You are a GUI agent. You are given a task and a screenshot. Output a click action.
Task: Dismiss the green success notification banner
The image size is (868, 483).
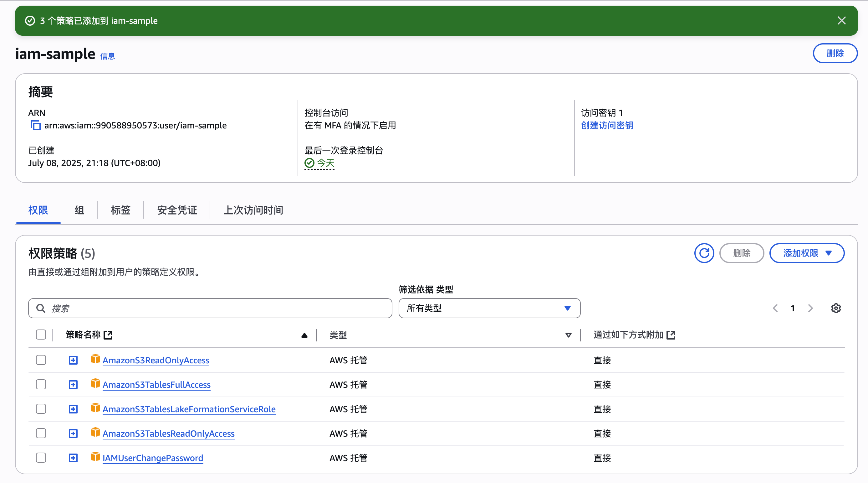tap(841, 21)
